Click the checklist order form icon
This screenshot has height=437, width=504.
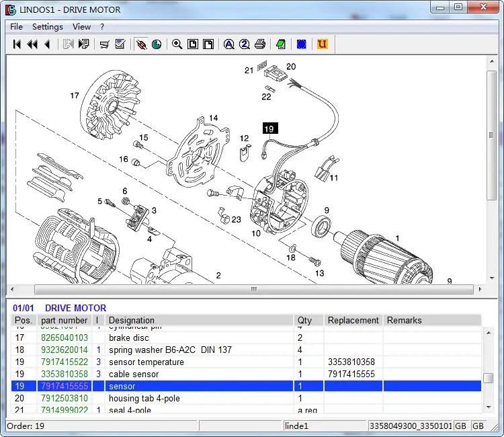(120, 44)
